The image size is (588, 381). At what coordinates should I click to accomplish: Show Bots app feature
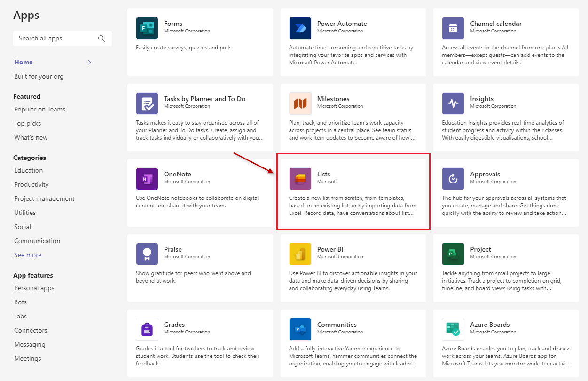tap(21, 302)
